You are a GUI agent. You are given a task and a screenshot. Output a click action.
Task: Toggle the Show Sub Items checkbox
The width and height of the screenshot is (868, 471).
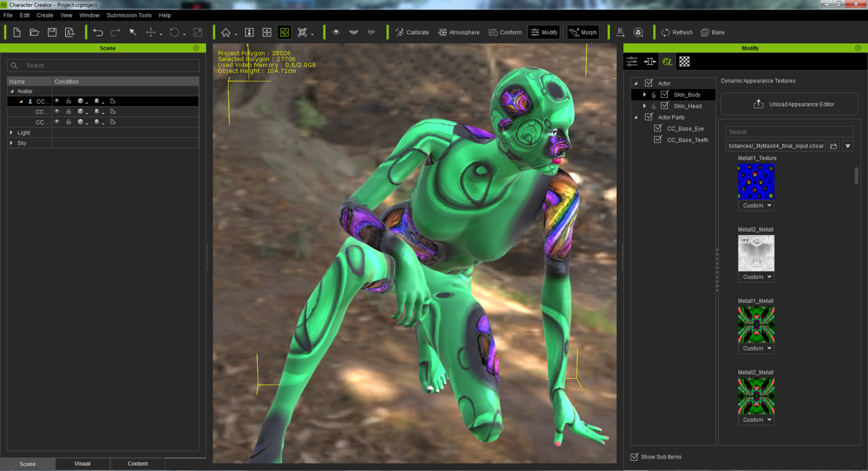[634, 457]
